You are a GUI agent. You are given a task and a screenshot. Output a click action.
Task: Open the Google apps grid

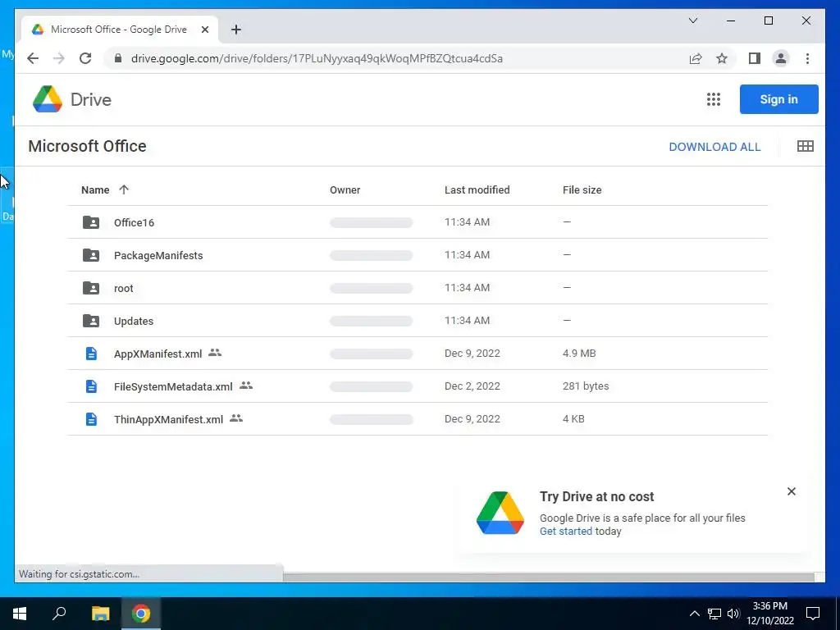713,99
